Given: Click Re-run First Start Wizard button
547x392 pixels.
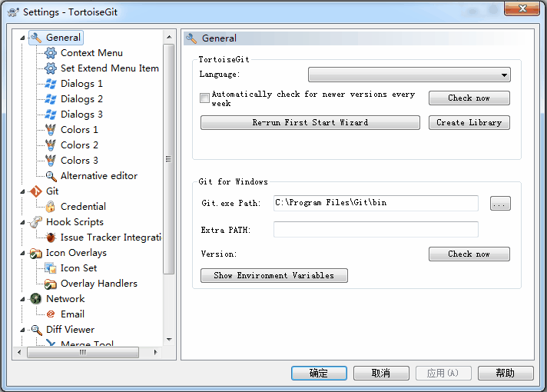Looking at the screenshot, I should [310, 122].
